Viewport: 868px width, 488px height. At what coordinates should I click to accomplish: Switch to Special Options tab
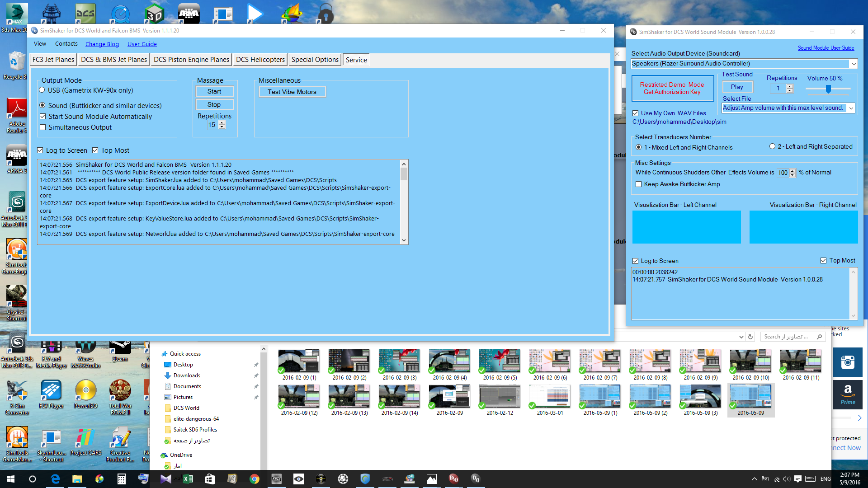click(315, 60)
